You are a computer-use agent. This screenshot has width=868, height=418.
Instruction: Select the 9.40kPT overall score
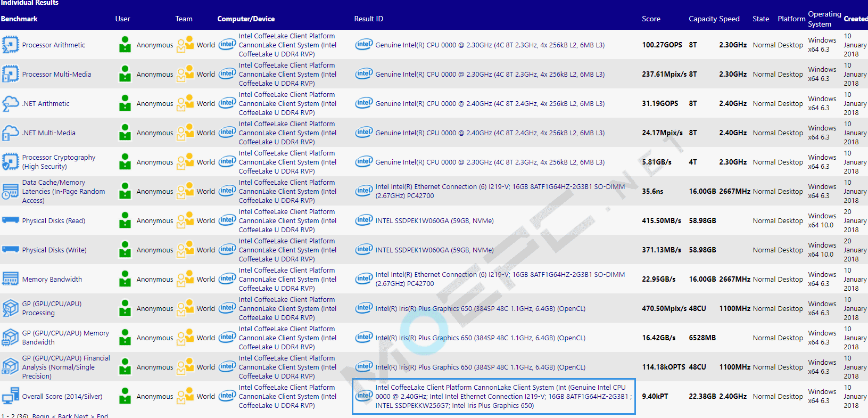(x=655, y=396)
